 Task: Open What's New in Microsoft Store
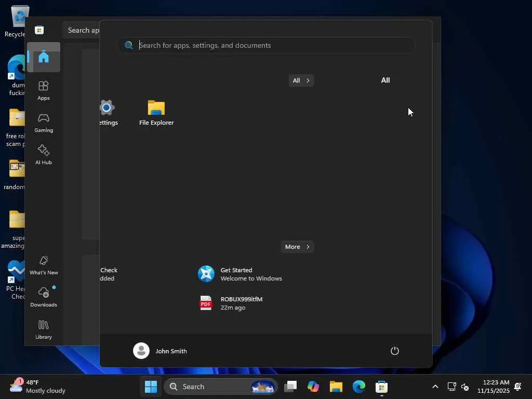44,265
